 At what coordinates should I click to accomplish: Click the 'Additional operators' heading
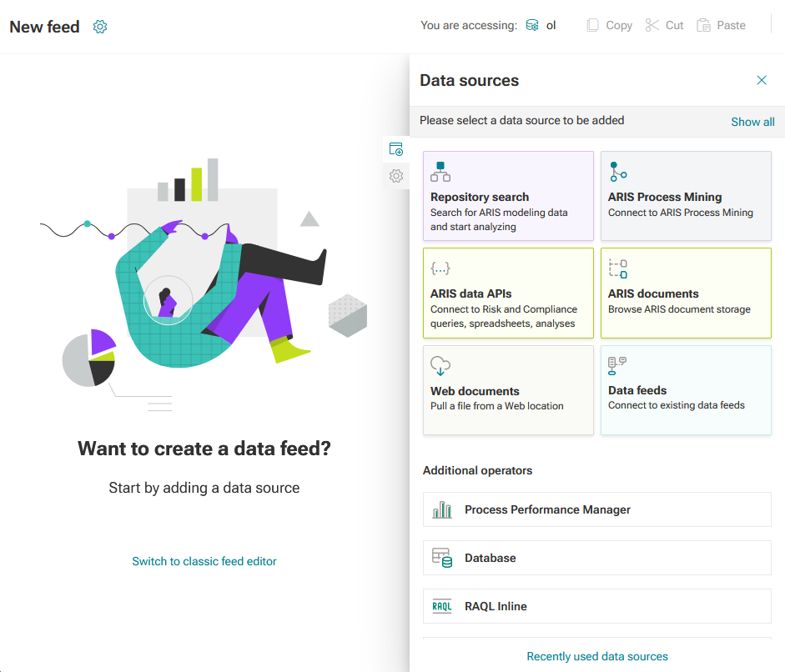click(477, 470)
